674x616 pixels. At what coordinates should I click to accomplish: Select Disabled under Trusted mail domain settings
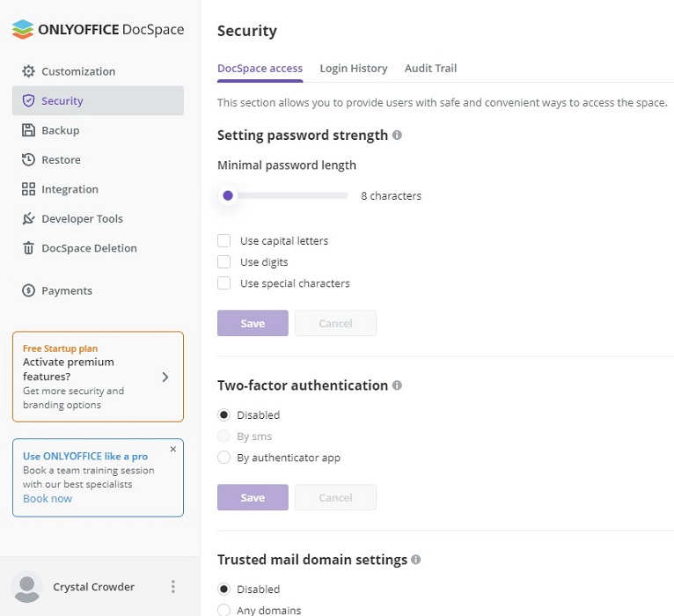pos(224,589)
